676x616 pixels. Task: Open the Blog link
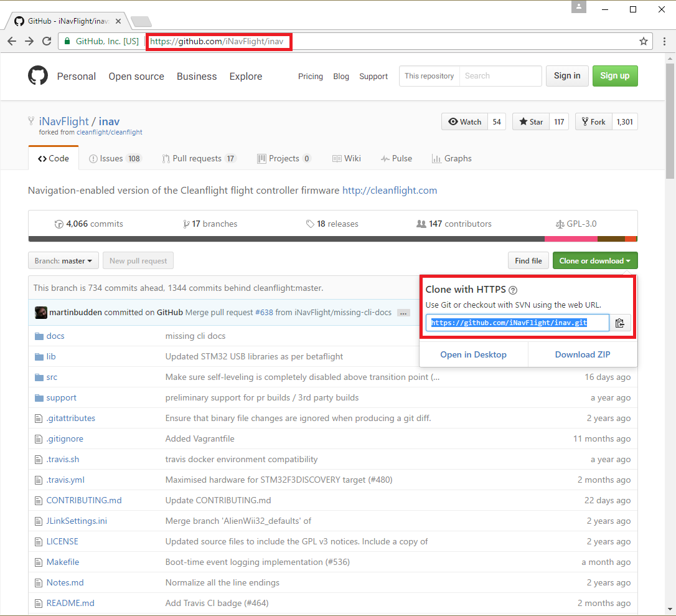pos(341,77)
